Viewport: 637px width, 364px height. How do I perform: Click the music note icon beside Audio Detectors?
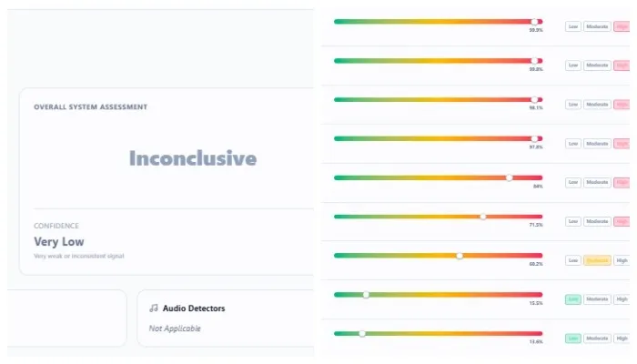point(154,308)
